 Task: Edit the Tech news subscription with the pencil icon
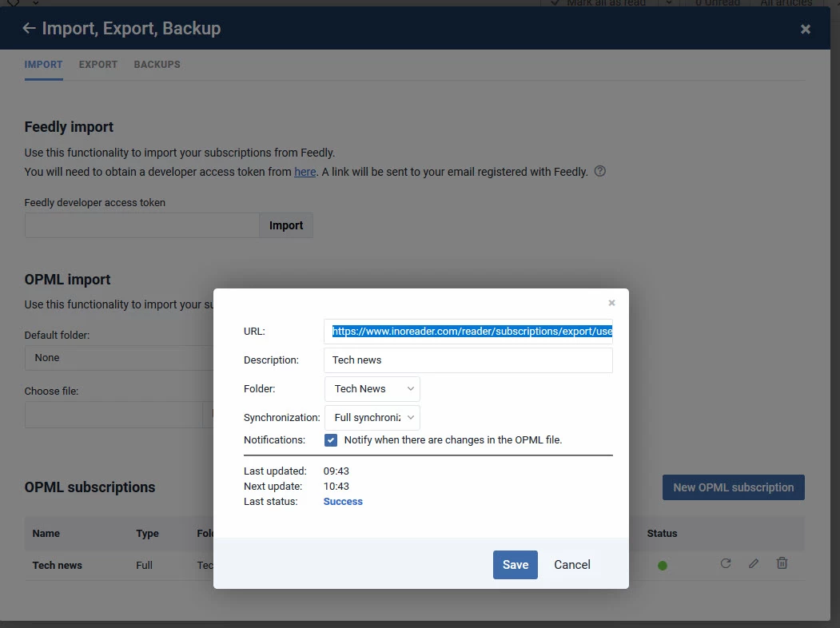[x=753, y=563]
